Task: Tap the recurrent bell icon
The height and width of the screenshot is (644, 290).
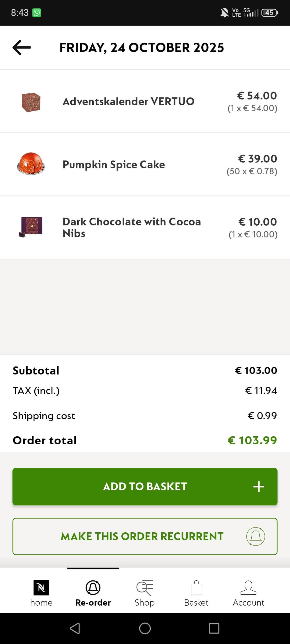Action: (x=256, y=536)
